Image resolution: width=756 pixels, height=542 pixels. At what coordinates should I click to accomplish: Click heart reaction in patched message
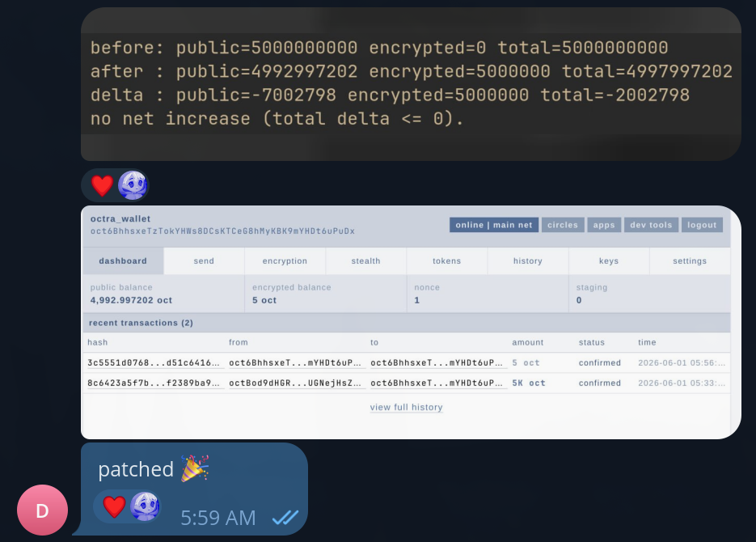click(114, 506)
